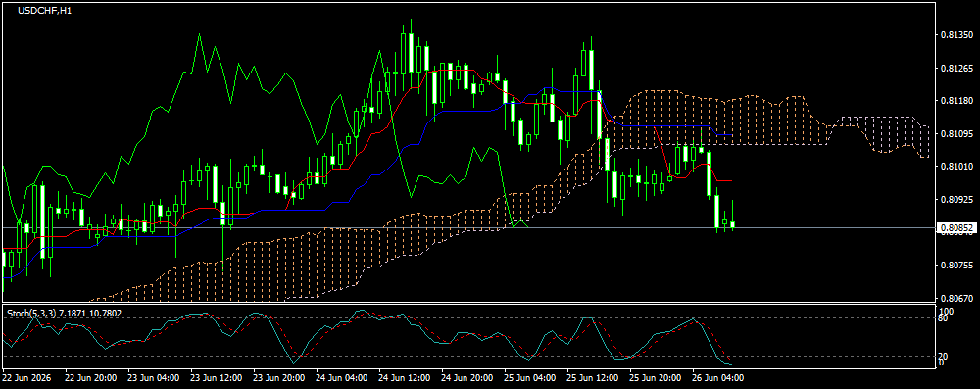Screen dimensions: 980x389
Task: Click the 23 Jun 12:00 time label
Action: coord(216,378)
